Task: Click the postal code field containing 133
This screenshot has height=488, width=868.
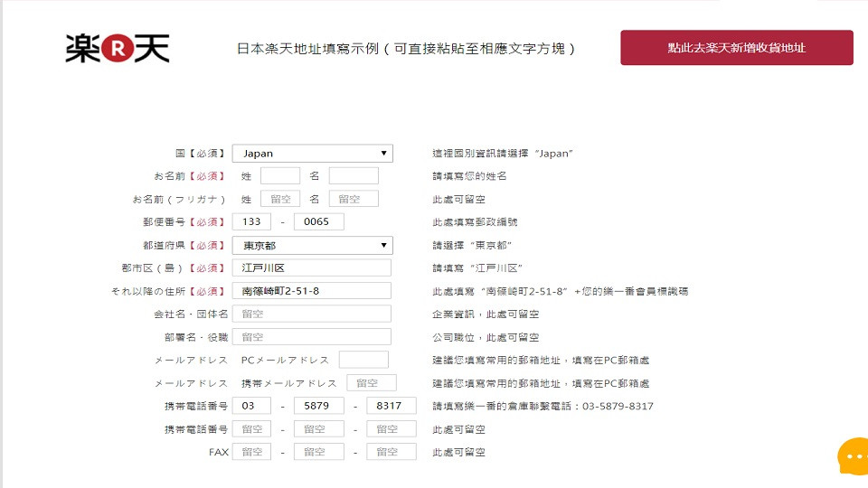Action: (251, 222)
